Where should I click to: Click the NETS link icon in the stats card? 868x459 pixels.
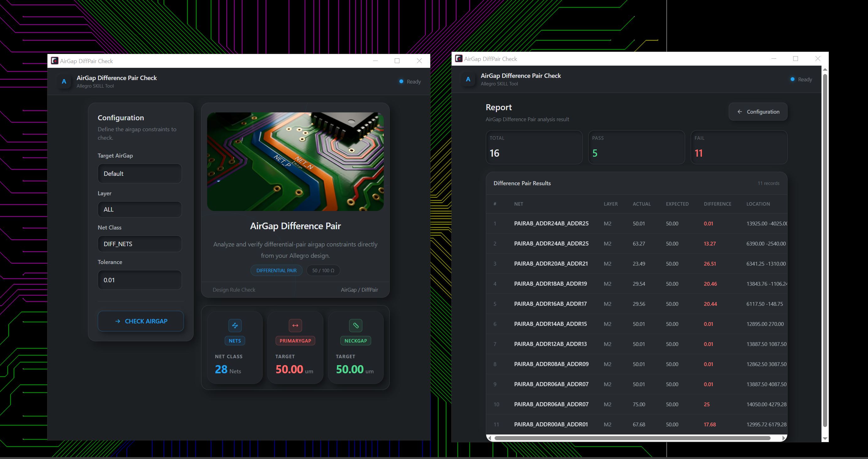point(235,325)
